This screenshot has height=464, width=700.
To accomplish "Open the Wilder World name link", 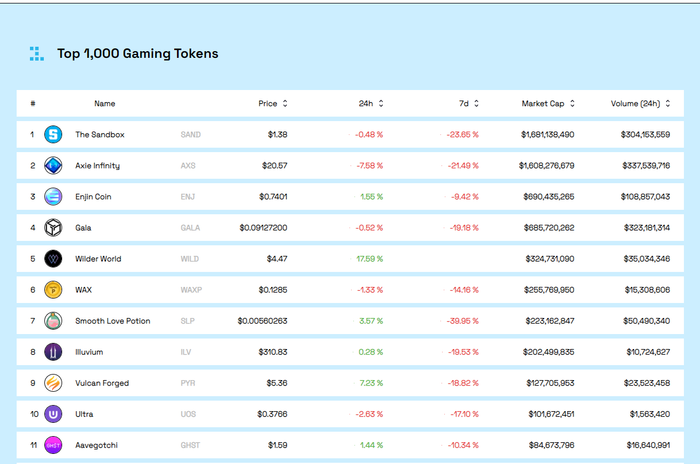I will tap(98, 259).
